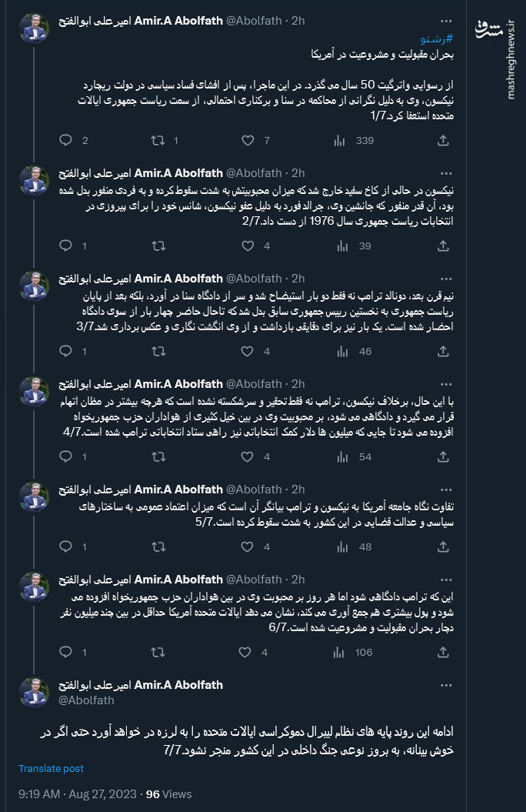The image size is (526, 812).
Task: Like the 6/7 tweet
Action: pyautogui.click(x=248, y=652)
